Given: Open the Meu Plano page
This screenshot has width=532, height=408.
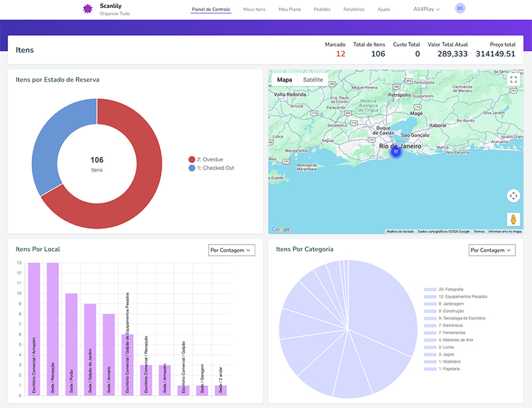Looking at the screenshot, I should pos(290,9).
